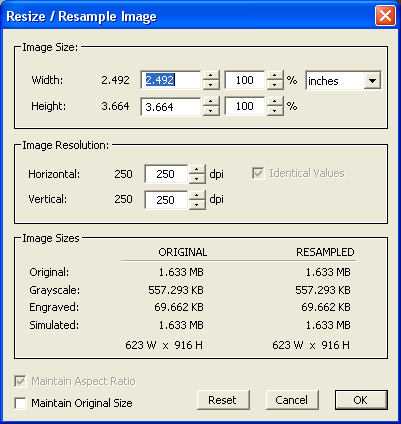Close the Resize / Resample Image dialog
Image resolution: width=401 pixels, height=424 pixels.
coord(385,16)
